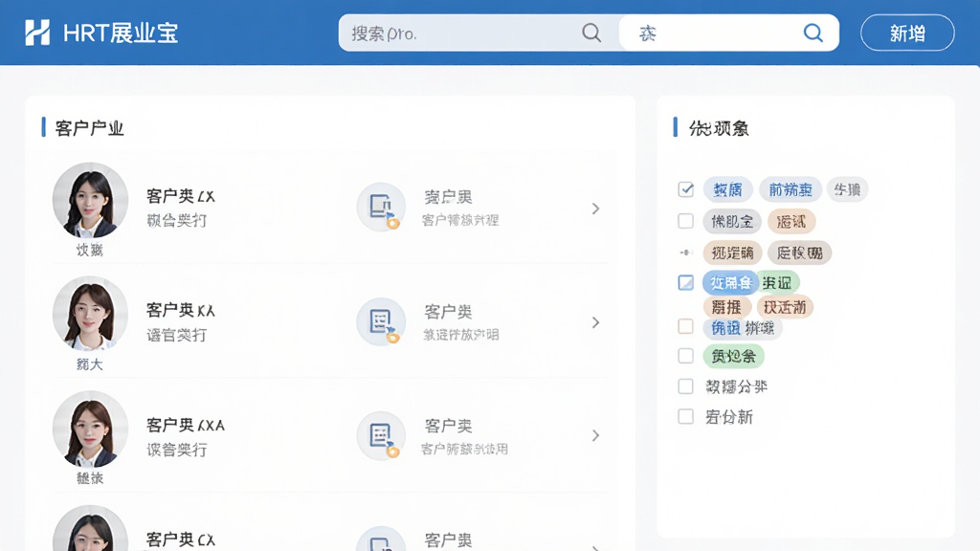Tick the orange-outlined checkbox in the filter panel
Image resolution: width=980 pixels, height=551 pixels.
(x=685, y=326)
